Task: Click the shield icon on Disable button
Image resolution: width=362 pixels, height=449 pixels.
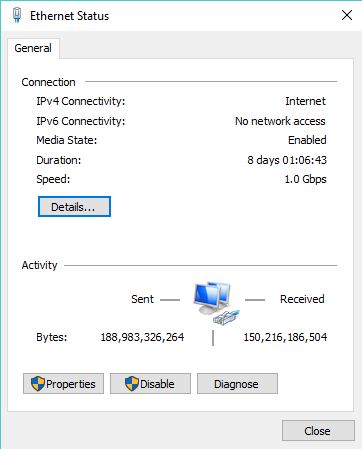Action: pos(132,384)
